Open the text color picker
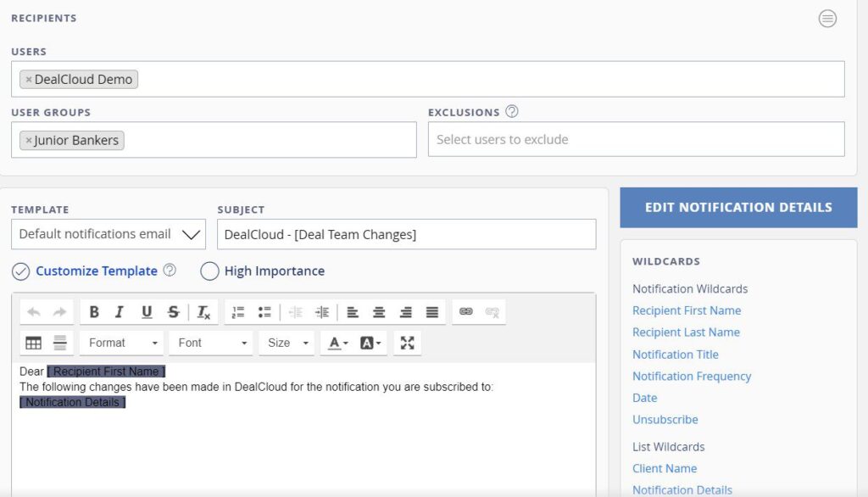Image resolution: width=868 pixels, height=497 pixels. [337, 343]
